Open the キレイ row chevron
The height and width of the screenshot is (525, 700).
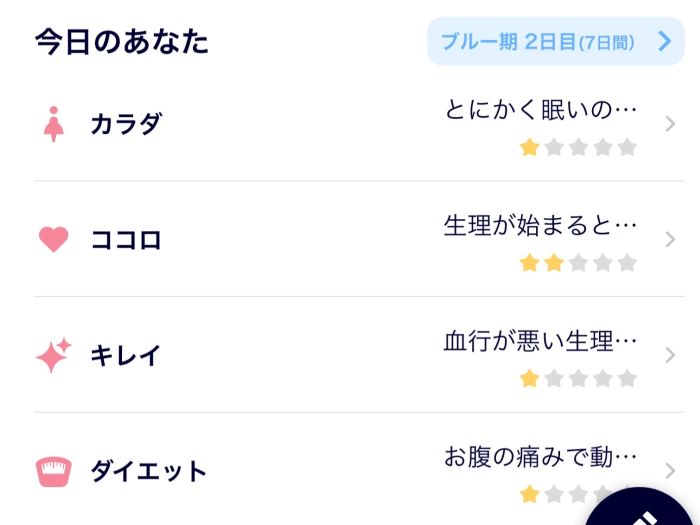(x=670, y=355)
